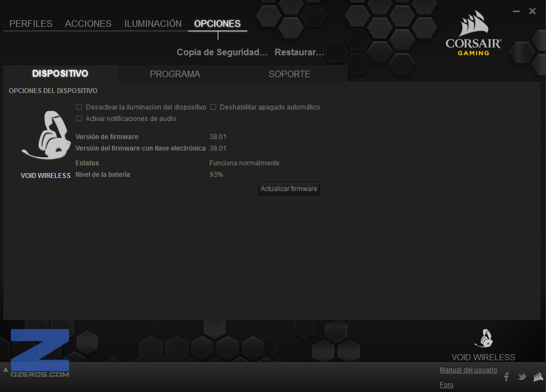The width and height of the screenshot is (546, 392).
Task: Open the Manual del usuario link
Action: click(x=468, y=370)
